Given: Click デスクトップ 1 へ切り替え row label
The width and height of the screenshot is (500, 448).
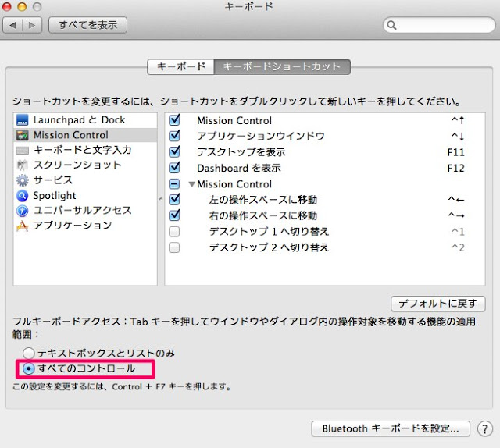Looking at the screenshot, I should 269,232.
